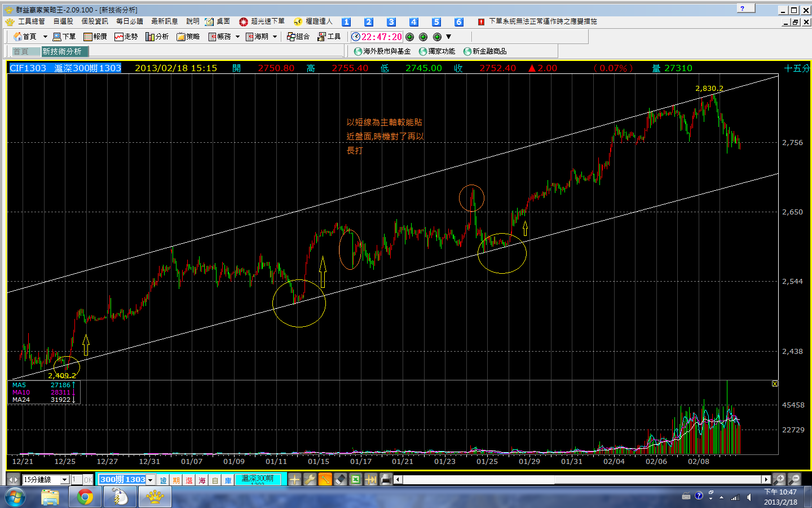812x508 pixels.
Task: Close the moving average indicator panel
Action: (775, 384)
